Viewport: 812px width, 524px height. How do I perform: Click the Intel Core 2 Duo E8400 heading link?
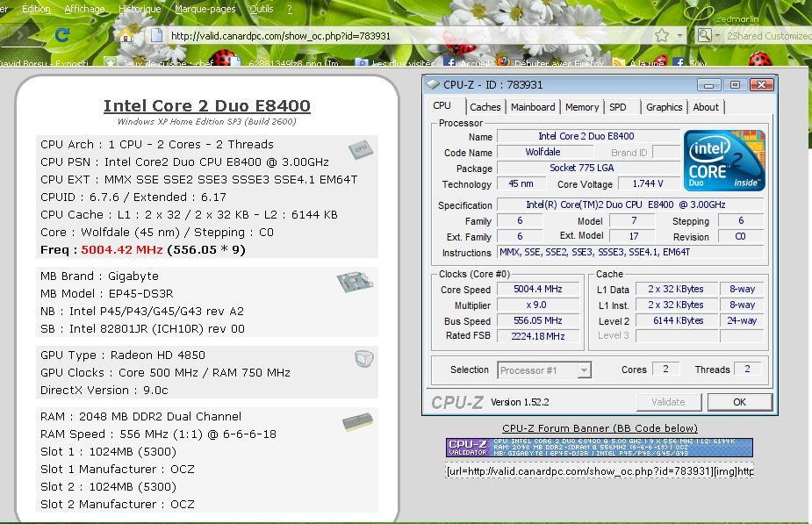click(206, 105)
